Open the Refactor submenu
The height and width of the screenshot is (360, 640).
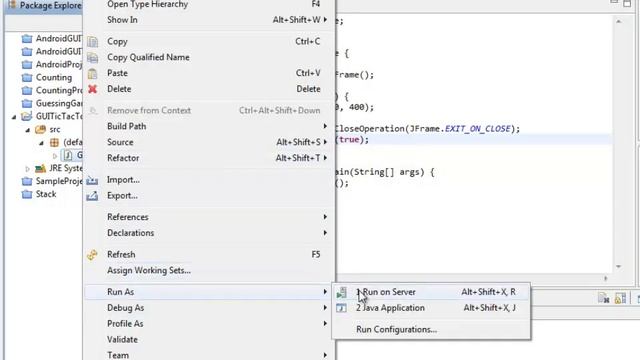209,158
